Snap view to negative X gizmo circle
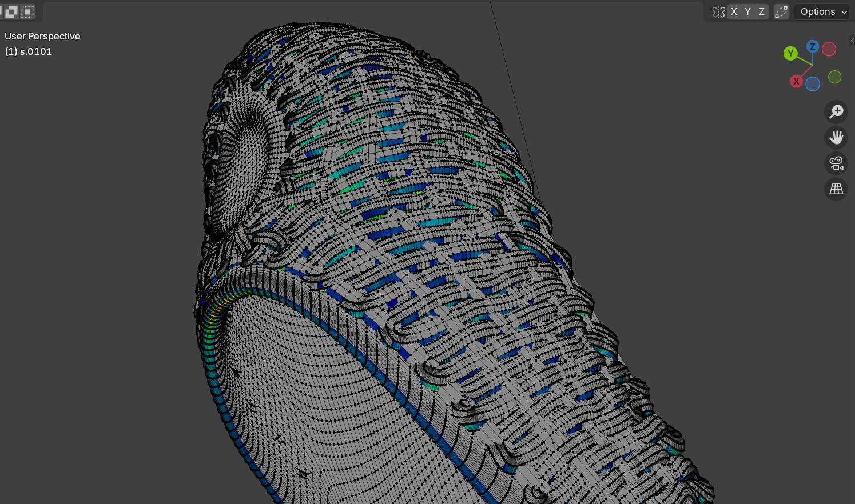This screenshot has height=504, width=855. pos(829,49)
